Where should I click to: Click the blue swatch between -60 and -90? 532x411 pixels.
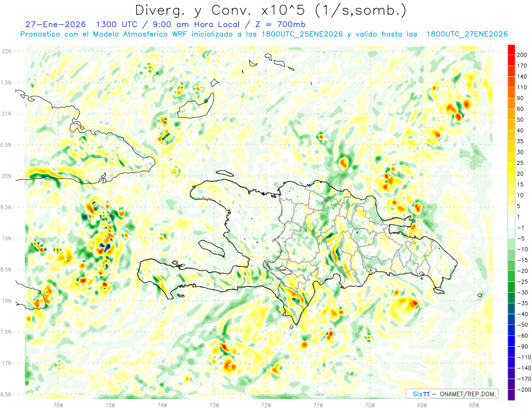click(x=512, y=341)
